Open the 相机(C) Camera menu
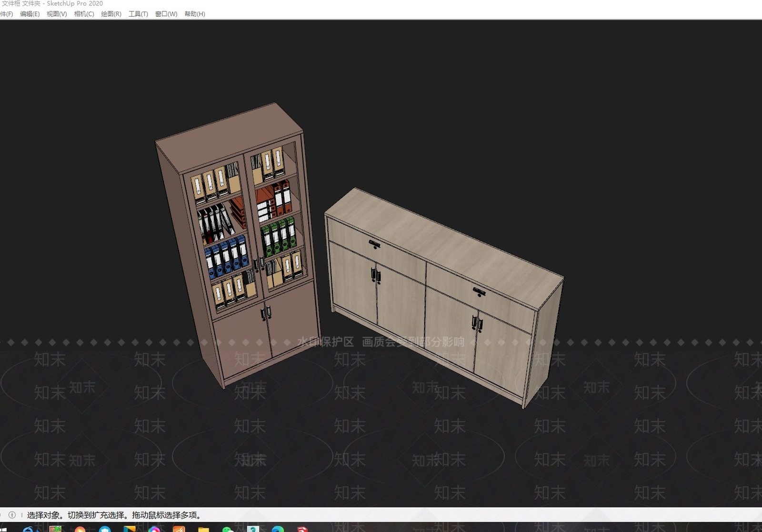The image size is (762, 532). coord(84,14)
